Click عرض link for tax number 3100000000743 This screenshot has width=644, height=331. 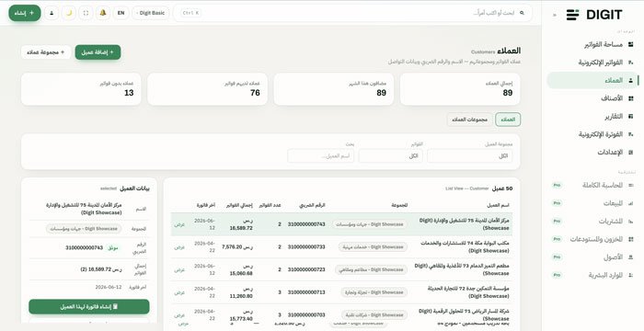coord(179,224)
